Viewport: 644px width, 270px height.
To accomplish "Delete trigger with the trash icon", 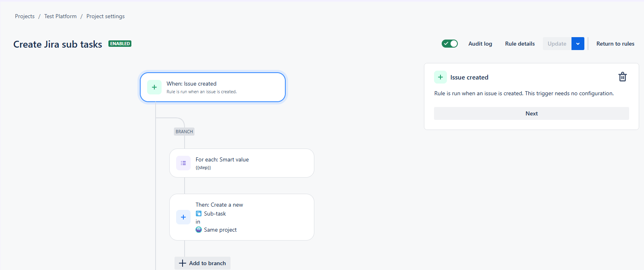I will [x=622, y=77].
